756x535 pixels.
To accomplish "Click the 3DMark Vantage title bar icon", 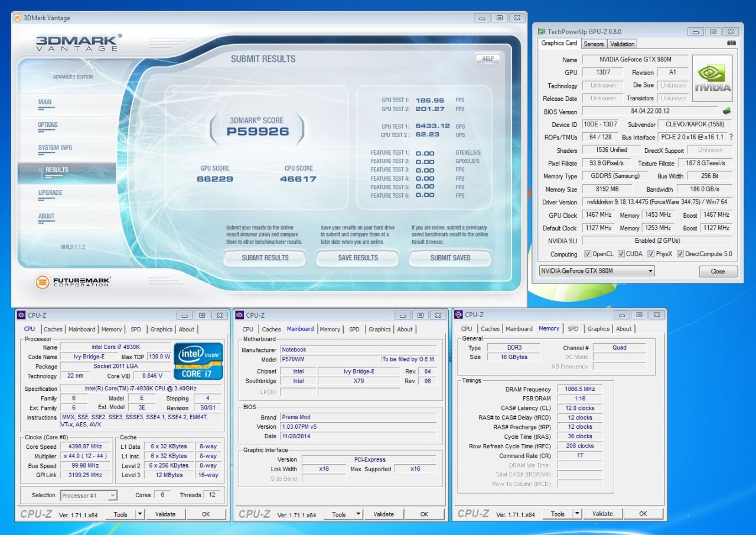I will 18,18.
